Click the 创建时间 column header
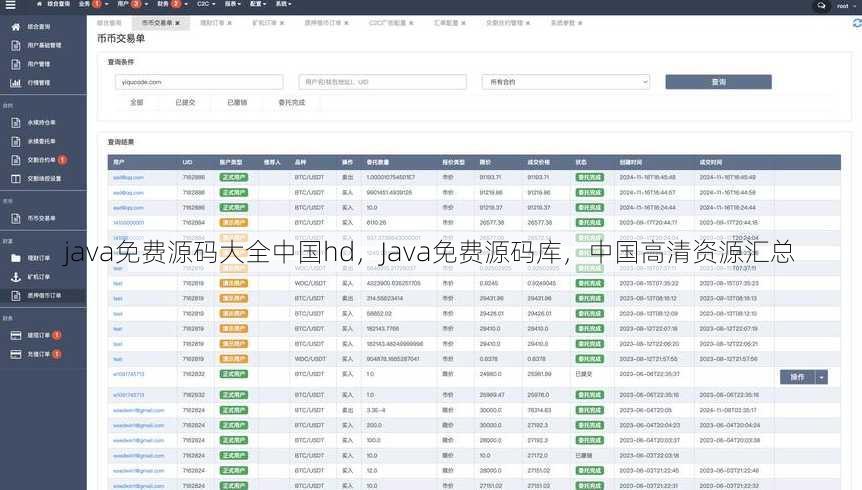The height and width of the screenshot is (490, 862). click(631, 162)
